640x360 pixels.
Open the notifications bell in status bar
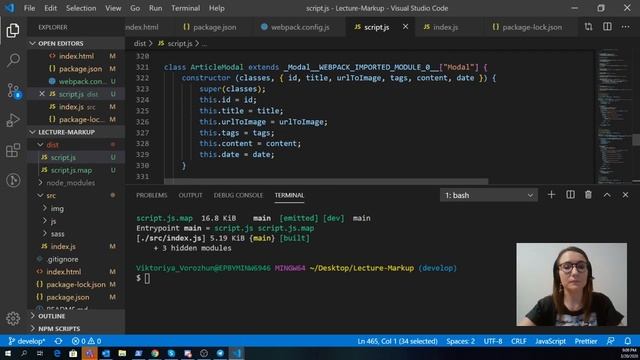click(628, 341)
